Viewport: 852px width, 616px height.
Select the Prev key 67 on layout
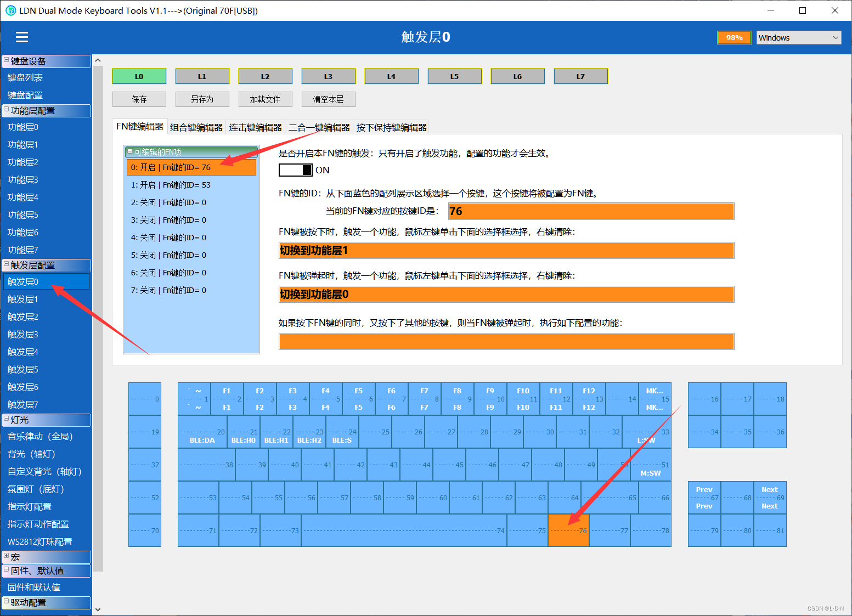pyautogui.click(x=704, y=498)
